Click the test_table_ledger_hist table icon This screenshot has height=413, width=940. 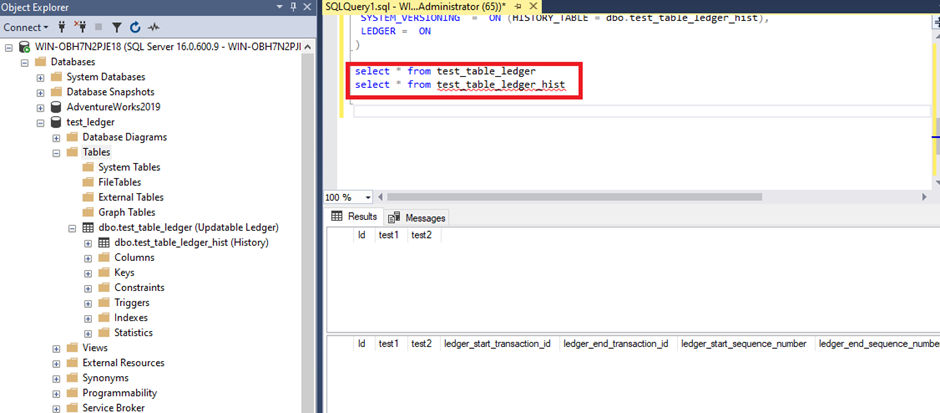(103, 243)
